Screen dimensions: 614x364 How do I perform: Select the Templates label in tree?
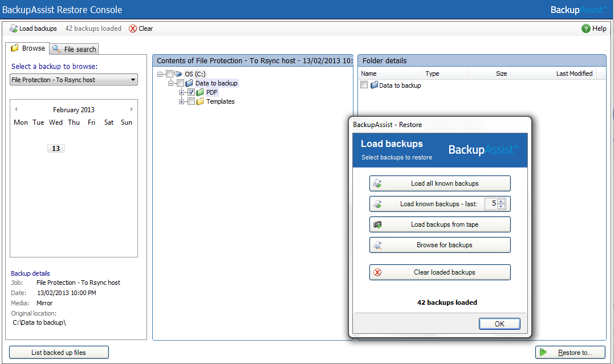point(221,102)
